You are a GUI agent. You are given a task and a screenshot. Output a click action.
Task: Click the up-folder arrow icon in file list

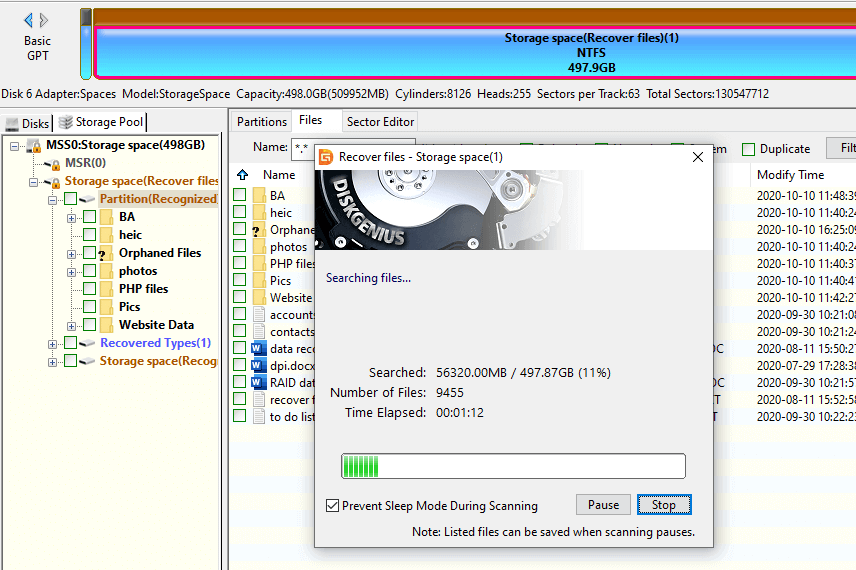(242, 175)
